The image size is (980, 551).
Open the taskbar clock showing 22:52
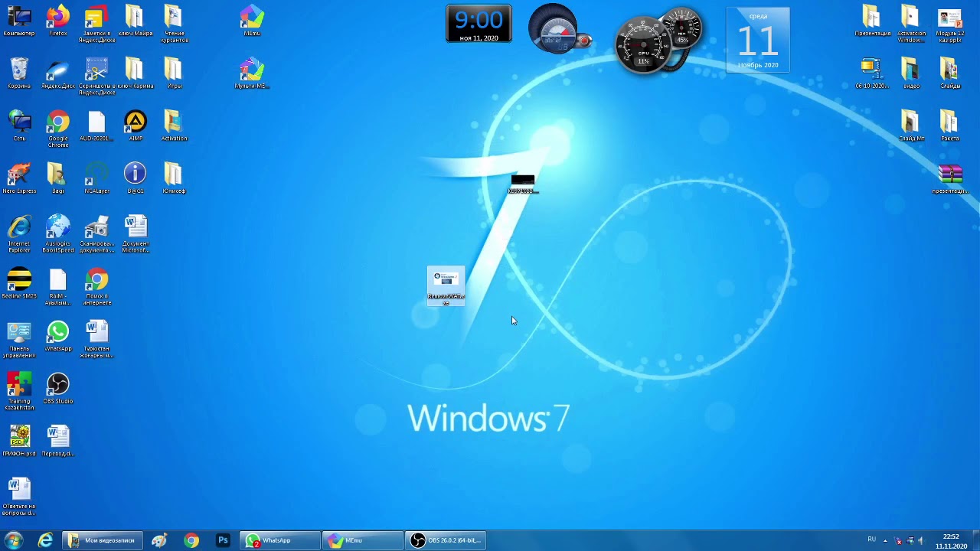(x=951, y=541)
